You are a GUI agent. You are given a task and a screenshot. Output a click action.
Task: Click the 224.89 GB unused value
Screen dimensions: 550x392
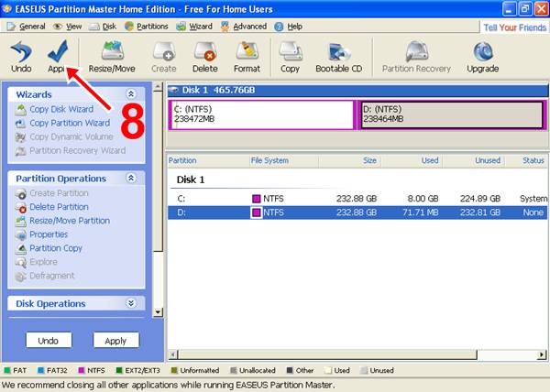click(x=480, y=199)
